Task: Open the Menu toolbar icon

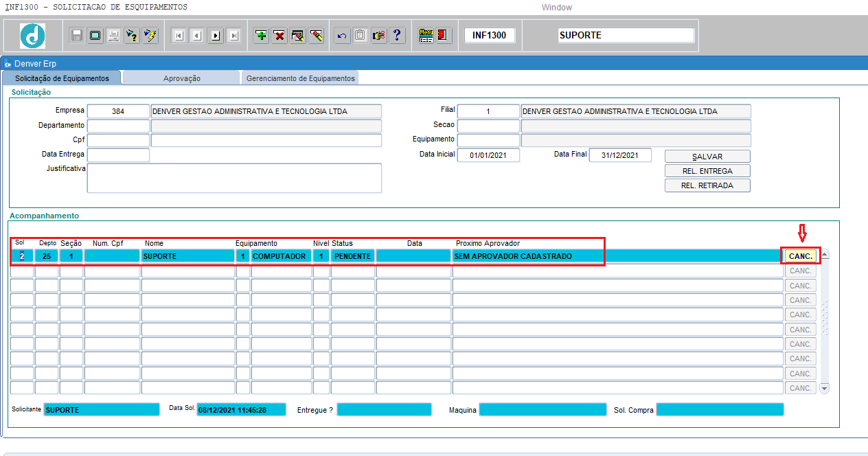Action: click(426, 35)
